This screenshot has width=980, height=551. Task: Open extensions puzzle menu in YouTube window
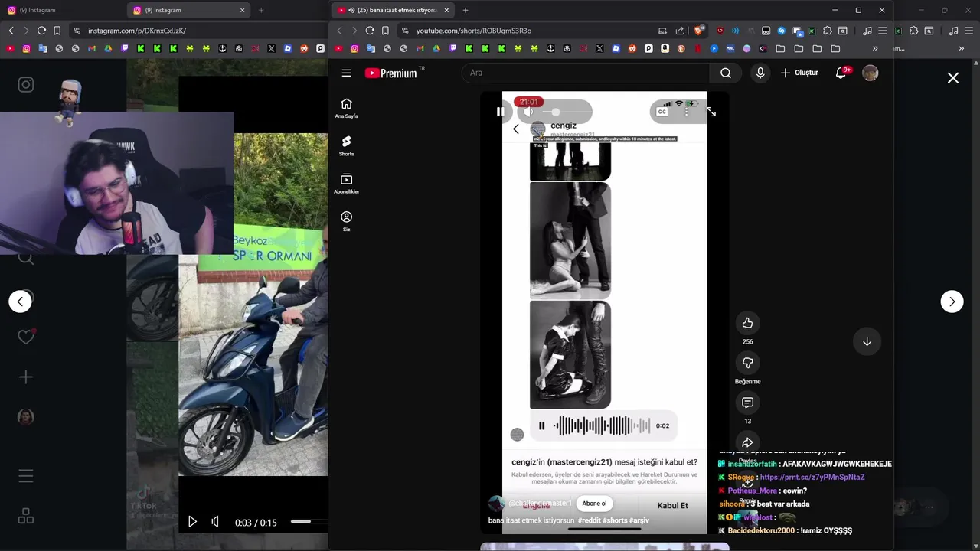point(827,31)
